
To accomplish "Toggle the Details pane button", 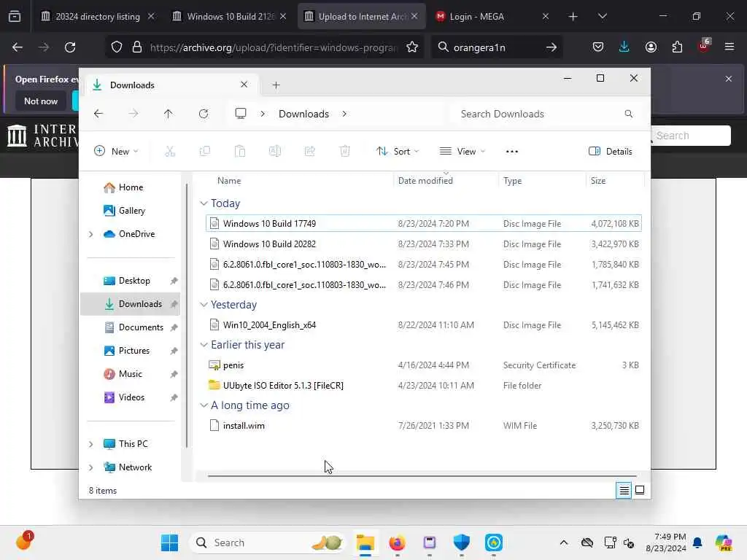I will tap(611, 152).
